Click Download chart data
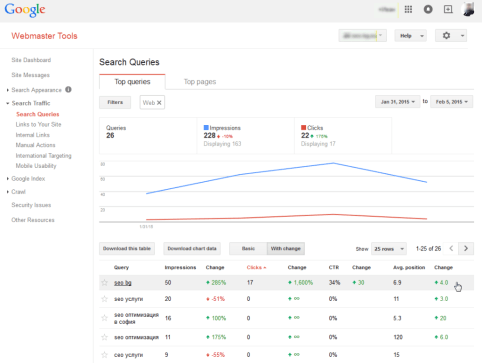Viewport: 482px width, 363px height. 192,248
